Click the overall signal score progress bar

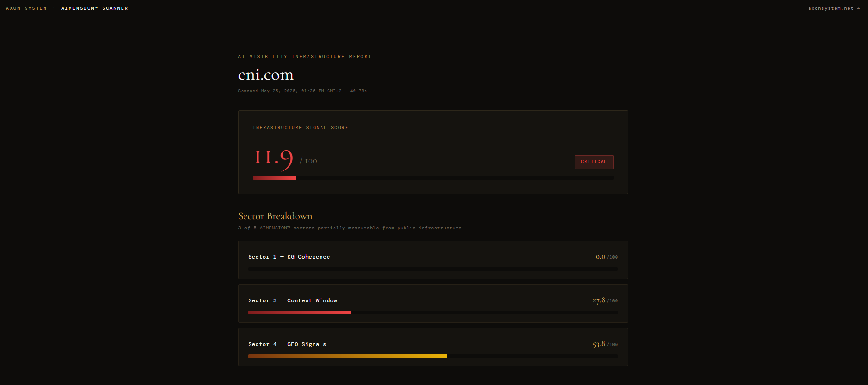coord(433,178)
